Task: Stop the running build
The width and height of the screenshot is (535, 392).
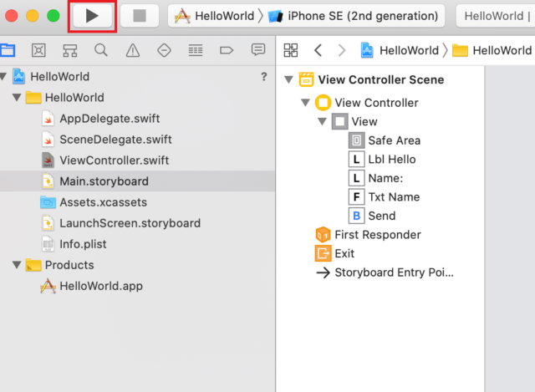Action: tap(140, 16)
